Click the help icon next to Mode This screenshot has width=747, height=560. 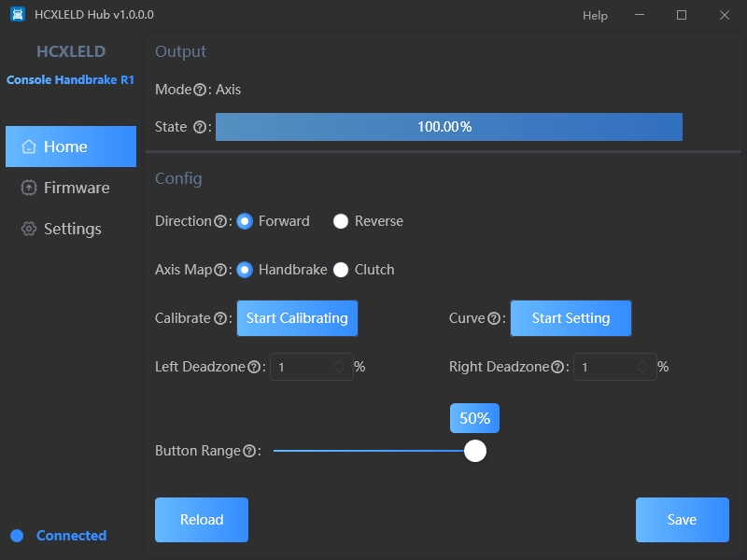coord(200,91)
